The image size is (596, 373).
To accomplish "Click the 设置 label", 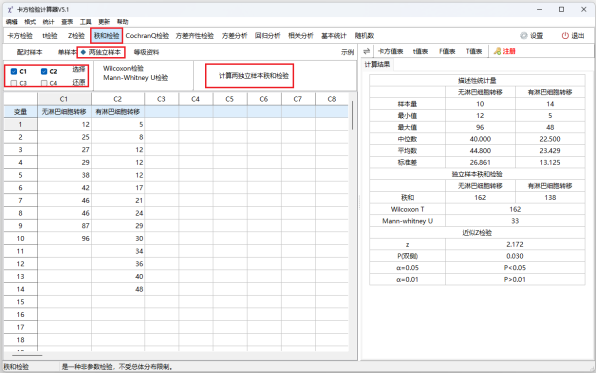I will pos(537,36).
